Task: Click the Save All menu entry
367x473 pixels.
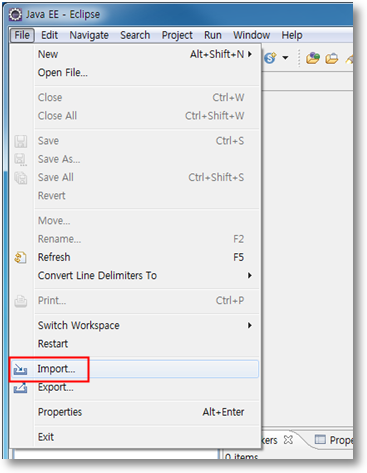Action: point(135,177)
